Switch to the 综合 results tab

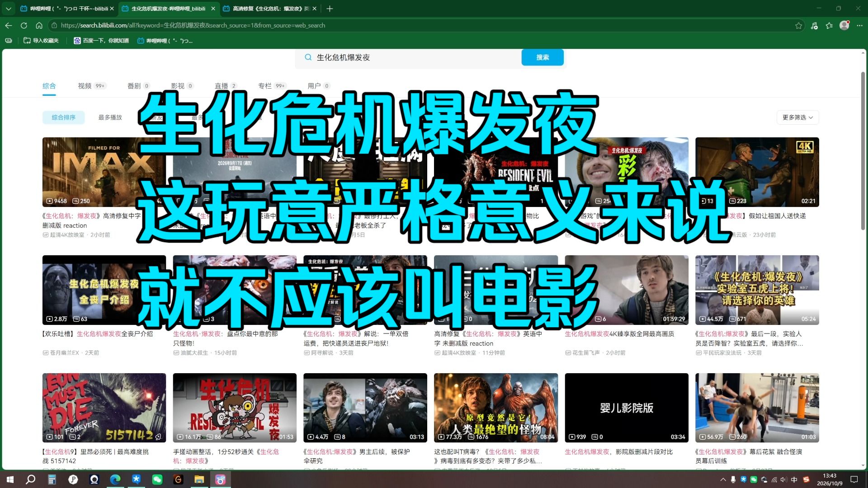tap(49, 86)
